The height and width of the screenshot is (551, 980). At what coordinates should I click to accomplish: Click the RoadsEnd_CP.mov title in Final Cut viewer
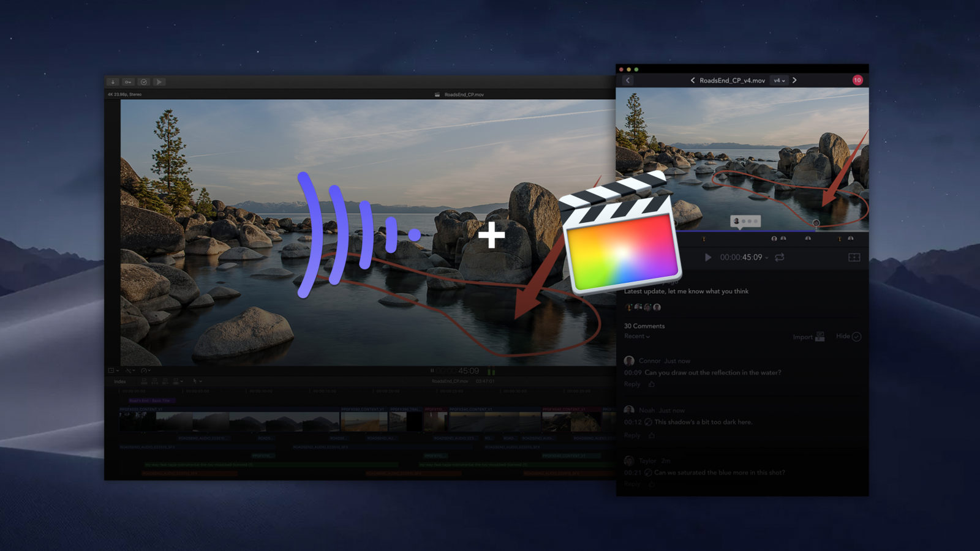[x=464, y=95]
